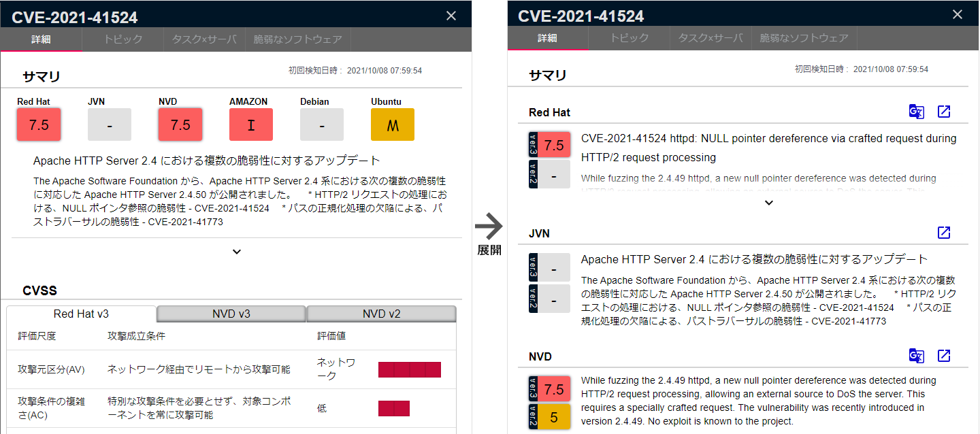Click the Red Hat section heading in the right panel
Screen dimensions: 980x434
(550, 112)
